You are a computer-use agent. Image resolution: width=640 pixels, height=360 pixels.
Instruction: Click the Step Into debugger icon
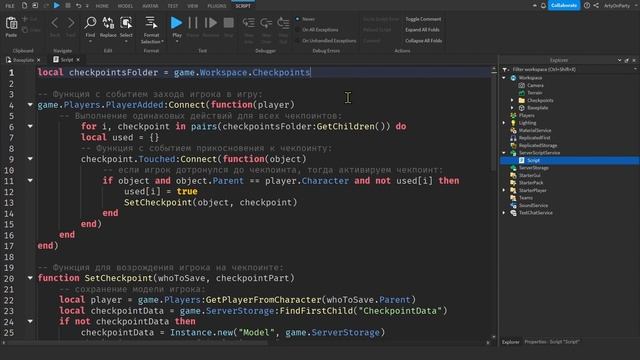pyautogui.click(x=249, y=23)
